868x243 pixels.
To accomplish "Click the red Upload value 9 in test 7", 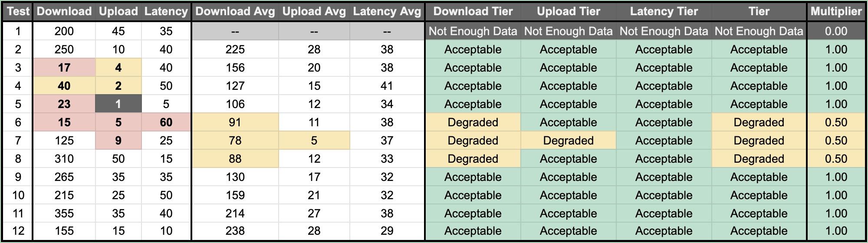I will [118, 141].
